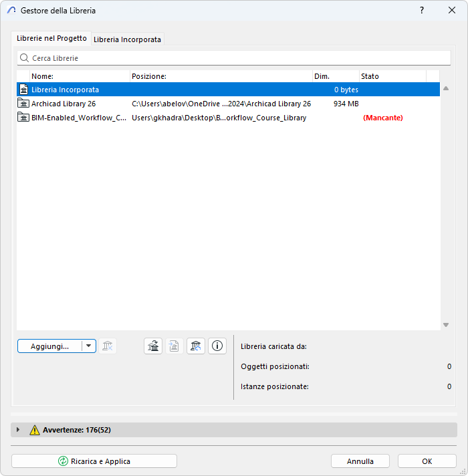
Task: Click the Libreria Incorporata row icon
Action: pos(23,90)
